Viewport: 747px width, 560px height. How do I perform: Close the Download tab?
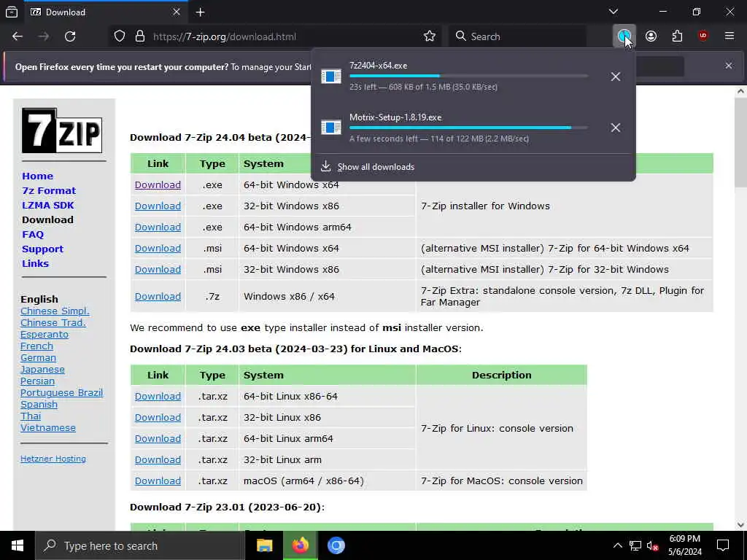coord(177,12)
